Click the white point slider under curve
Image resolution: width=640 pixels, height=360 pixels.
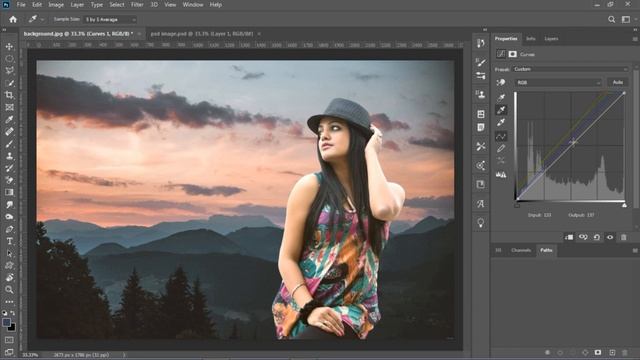coord(624,205)
